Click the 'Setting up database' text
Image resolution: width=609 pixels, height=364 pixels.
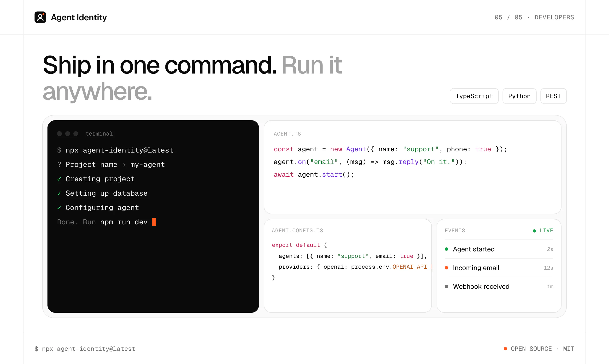[x=106, y=193]
